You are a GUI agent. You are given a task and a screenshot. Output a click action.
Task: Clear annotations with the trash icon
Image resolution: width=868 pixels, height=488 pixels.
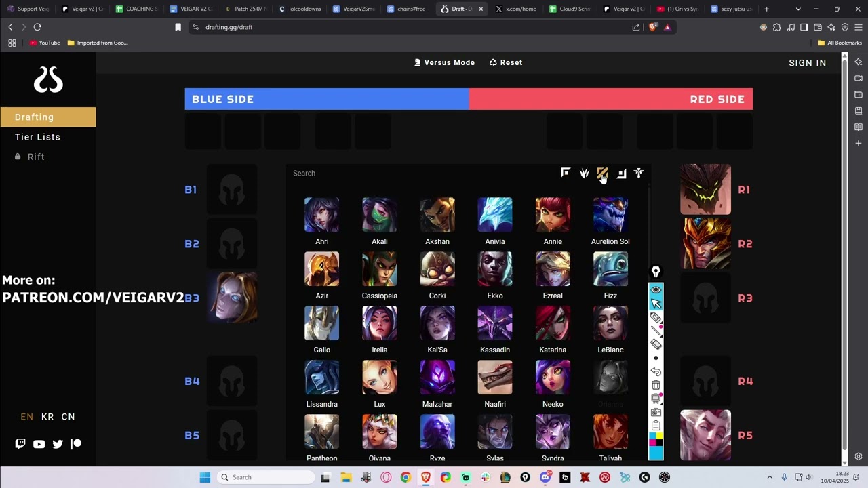pyautogui.click(x=656, y=385)
